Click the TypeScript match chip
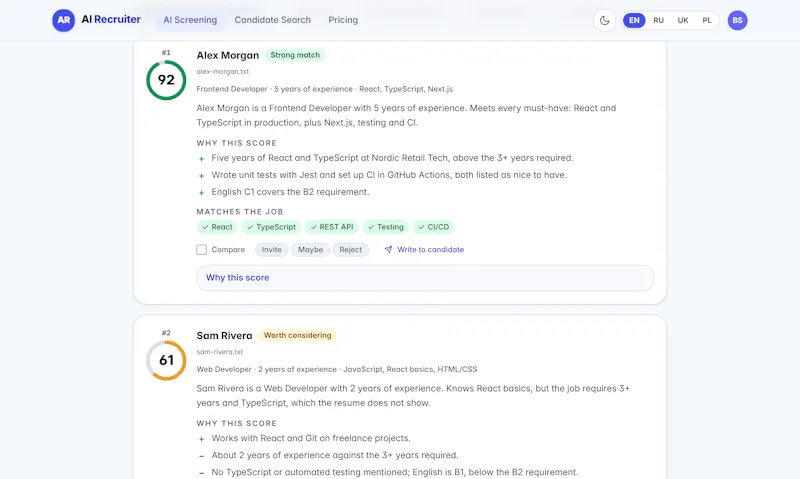This screenshot has height=479, width=800. click(x=271, y=227)
